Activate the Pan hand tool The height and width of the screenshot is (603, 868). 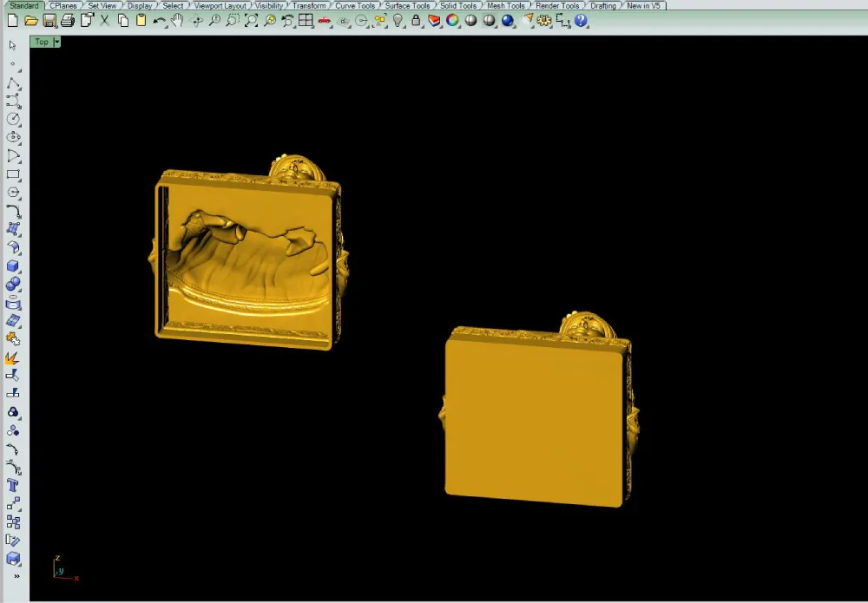178,21
